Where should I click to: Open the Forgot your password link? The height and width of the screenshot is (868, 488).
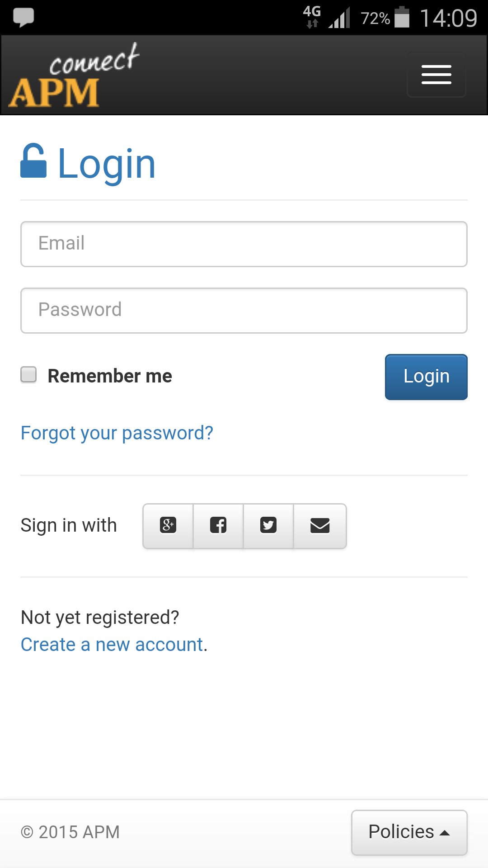117,433
